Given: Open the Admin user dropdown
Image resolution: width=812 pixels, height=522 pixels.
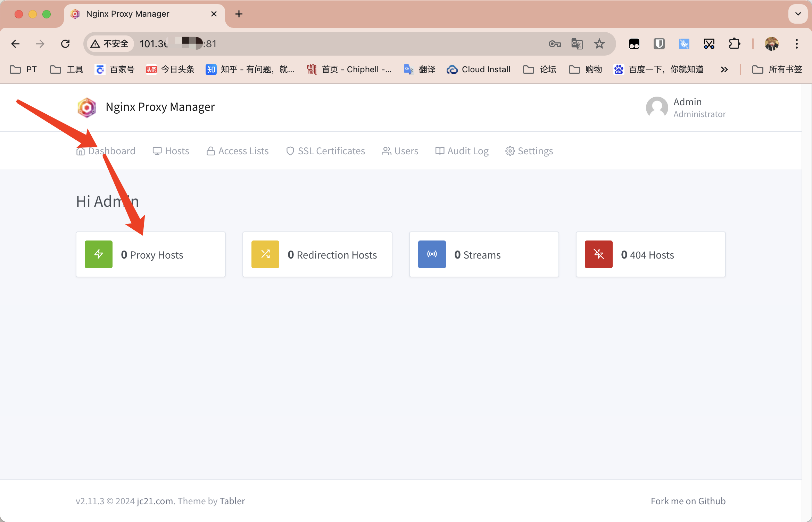Looking at the screenshot, I should point(686,107).
